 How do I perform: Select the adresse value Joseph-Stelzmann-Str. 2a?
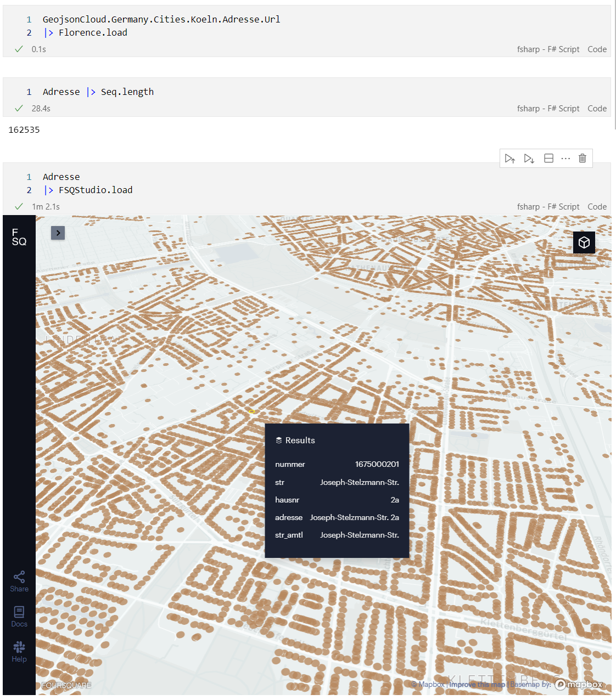click(x=354, y=517)
